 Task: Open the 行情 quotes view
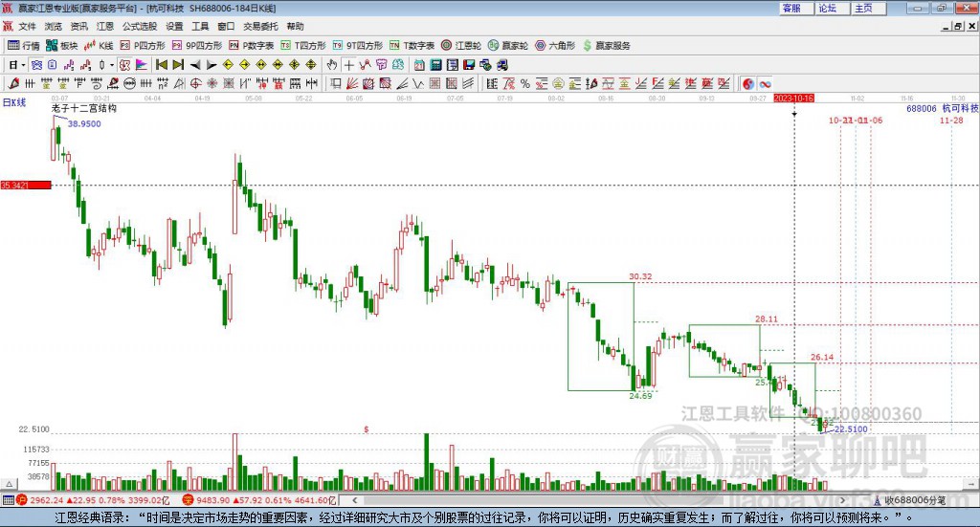24,46
